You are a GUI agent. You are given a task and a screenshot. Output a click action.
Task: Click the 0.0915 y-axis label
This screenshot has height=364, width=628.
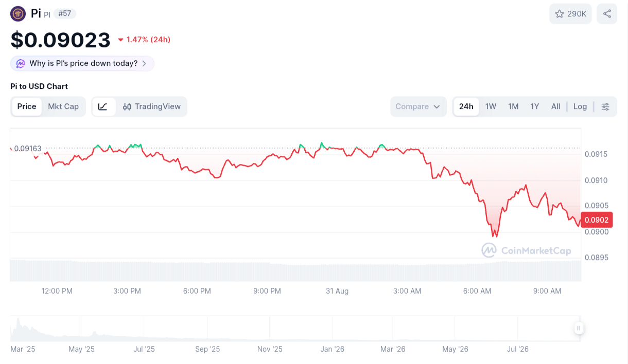coord(597,154)
